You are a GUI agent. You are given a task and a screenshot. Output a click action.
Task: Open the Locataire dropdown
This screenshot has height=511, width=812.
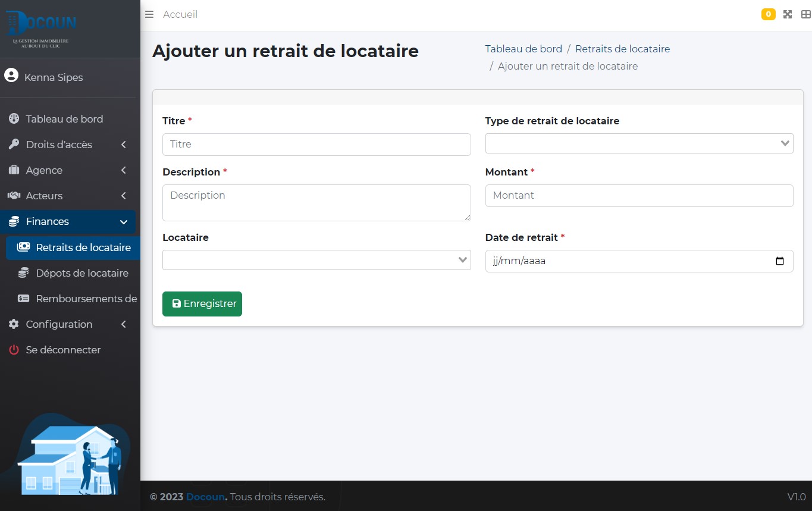tap(316, 260)
